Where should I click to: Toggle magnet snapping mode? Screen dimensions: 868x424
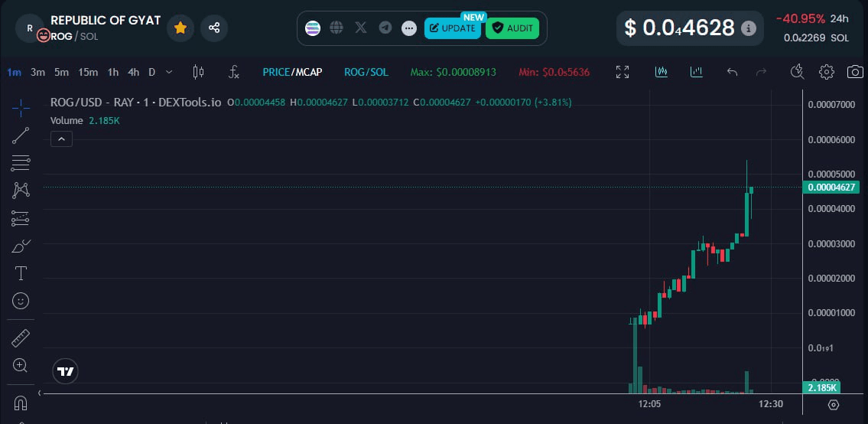(x=21, y=403)
